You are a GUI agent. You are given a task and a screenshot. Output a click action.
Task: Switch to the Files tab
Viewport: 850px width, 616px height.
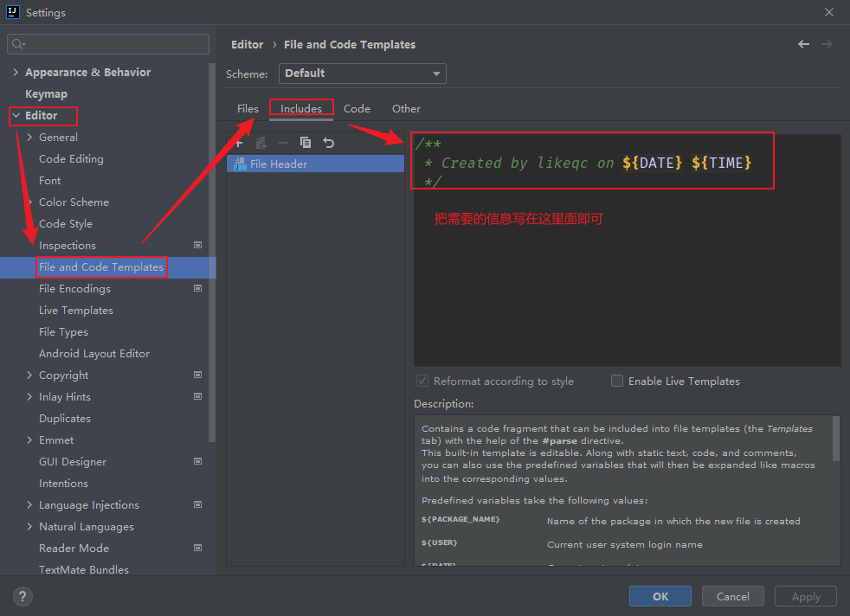[x=248, y=109]
